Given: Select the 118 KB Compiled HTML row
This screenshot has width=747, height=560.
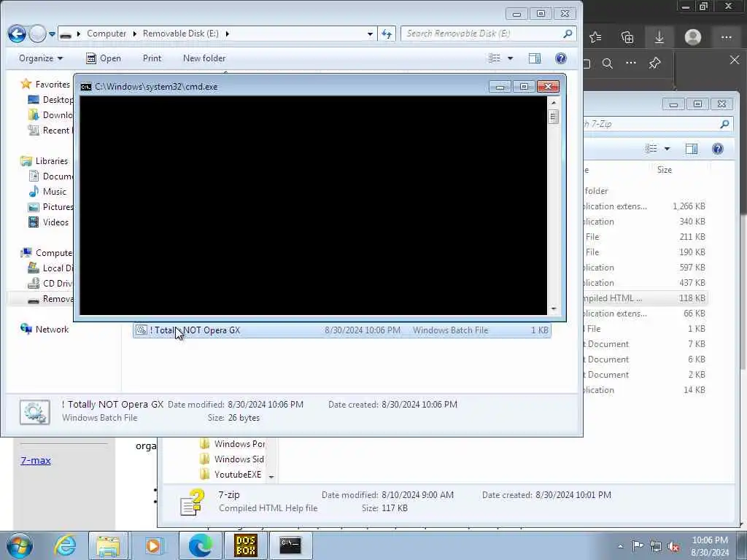Looking at the screenshot, I should [x=646, y=298].
